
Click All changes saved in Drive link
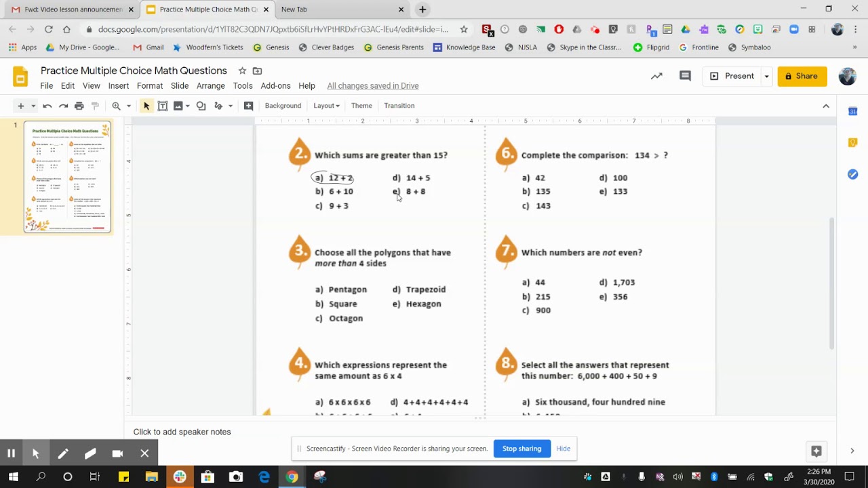pyautogui.click(x=373, y=86)
